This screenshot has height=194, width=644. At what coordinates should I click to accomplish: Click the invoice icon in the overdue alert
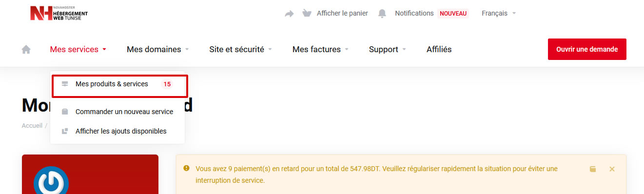click(x=593, y=169)
